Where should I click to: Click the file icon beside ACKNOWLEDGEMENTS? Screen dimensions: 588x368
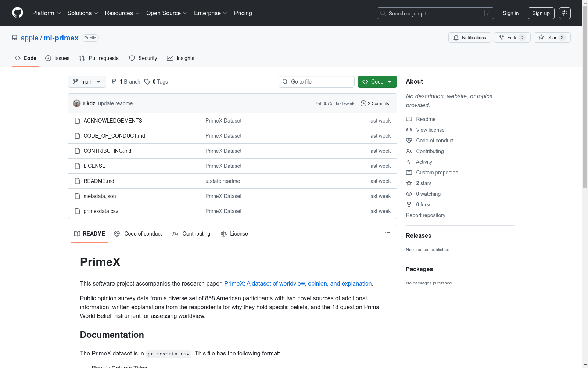click(77, 121)
